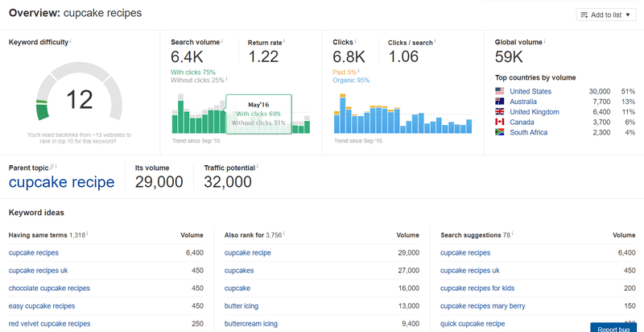The width and height of the screenshot is (644, 332).
Task: Click the Canada flag icon
Action: click(499, 122)
